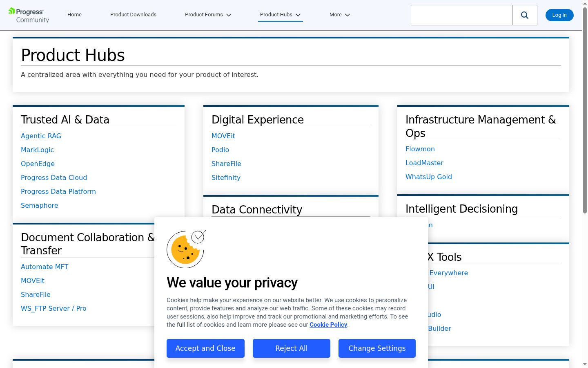This screenshot has height=368, width=588.
Task: Open the Flowmon hub link
Action: pos(420,149)
